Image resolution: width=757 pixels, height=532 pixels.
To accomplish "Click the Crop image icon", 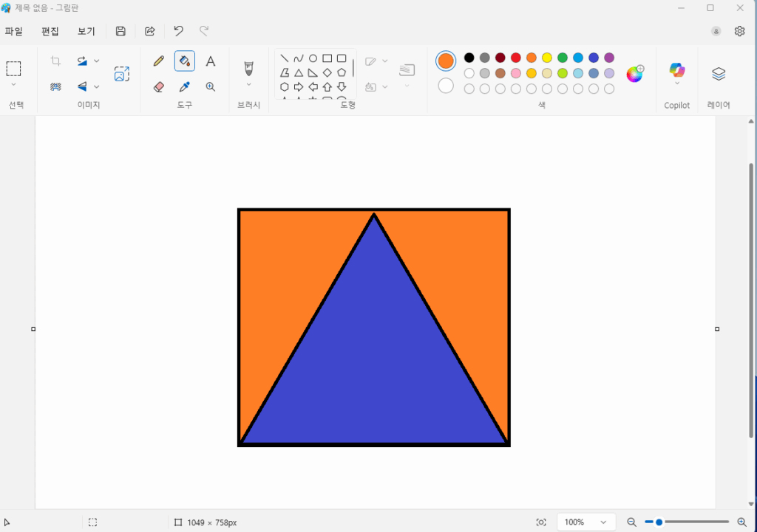I will [x=55, y=61].
